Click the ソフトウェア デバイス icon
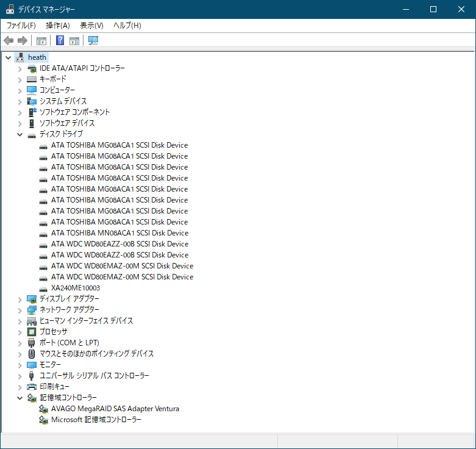Viewport: 476px width, 449px height. pyautogui.click(x=32, y=123)
